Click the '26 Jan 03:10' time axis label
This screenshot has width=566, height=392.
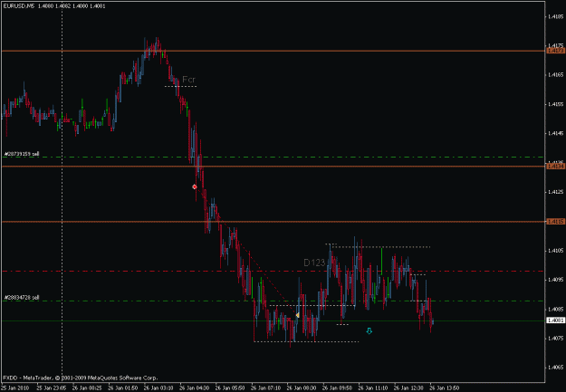tap(158, 388)
